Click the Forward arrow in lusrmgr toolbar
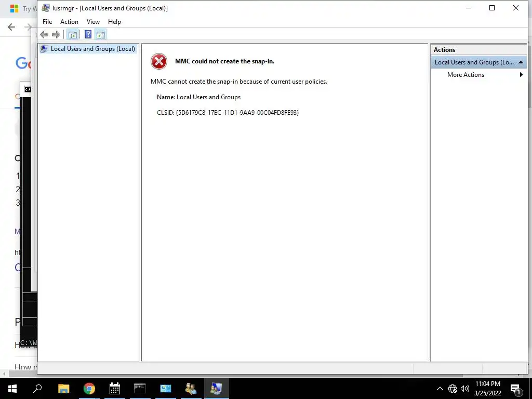This screenshot has width=532, height=399. (x=56, y=34)
